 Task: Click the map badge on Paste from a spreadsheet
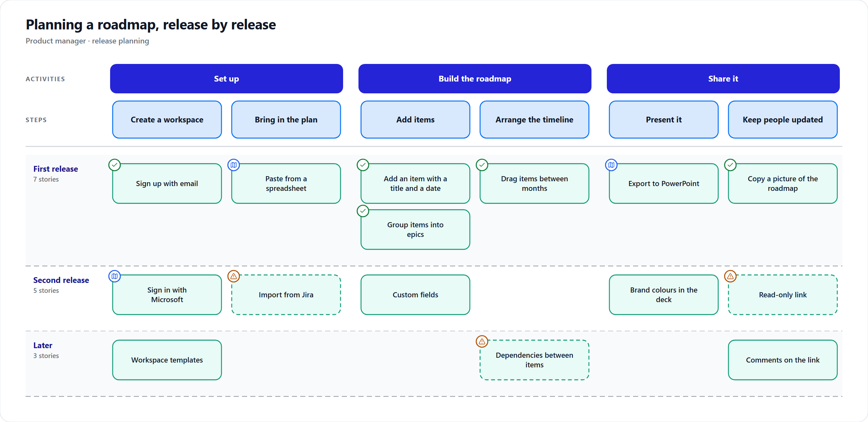(x=234, y=165)
